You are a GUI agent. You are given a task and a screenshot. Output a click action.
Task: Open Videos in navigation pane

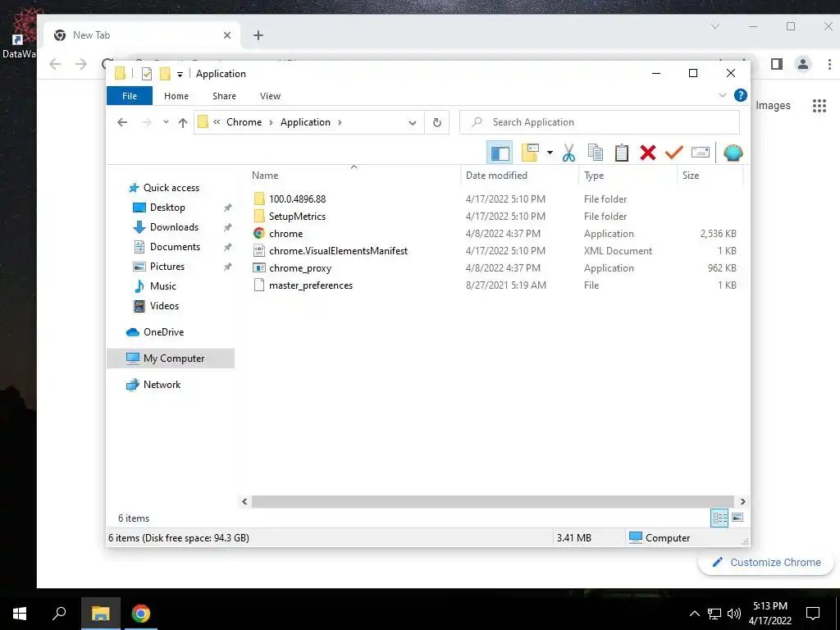pos(164,306)
